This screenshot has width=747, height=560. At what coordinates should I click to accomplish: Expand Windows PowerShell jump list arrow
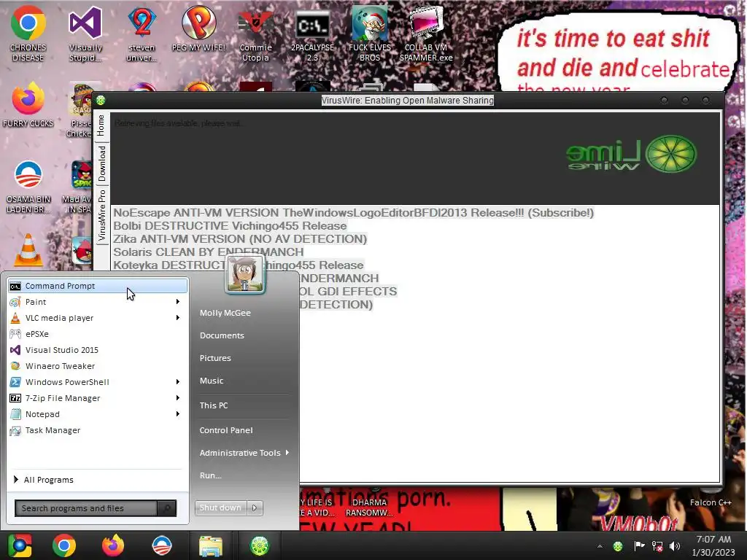pos(178,382)
